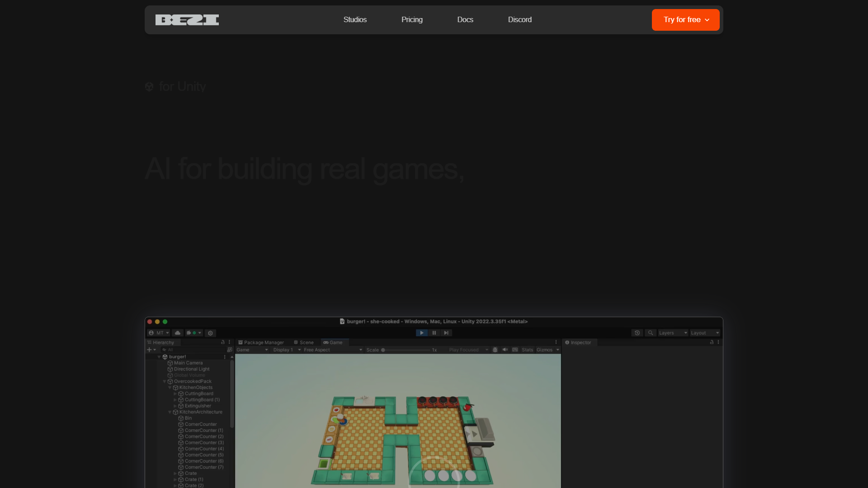Switch to the Scene tab
Screen dimensions: 868x488
[303, 343]
